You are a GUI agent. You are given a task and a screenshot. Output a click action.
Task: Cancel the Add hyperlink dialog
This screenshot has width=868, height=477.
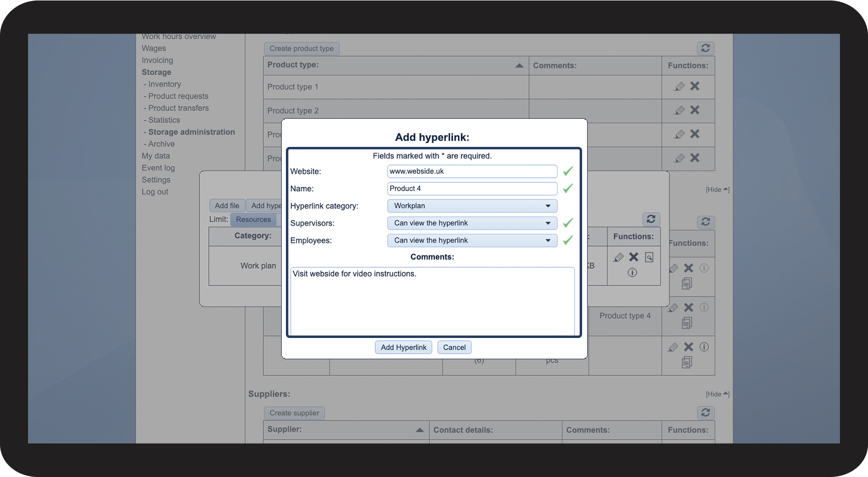coord(454,347)
